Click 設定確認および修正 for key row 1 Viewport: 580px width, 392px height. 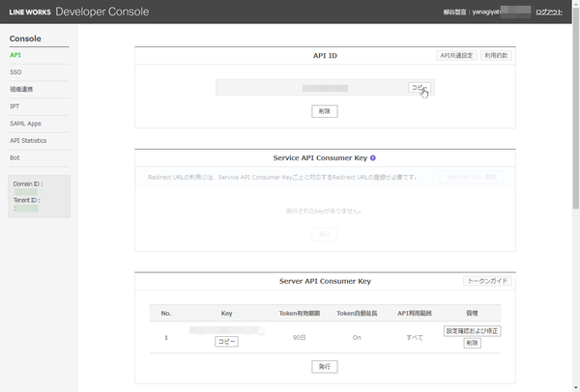(x=472, y=331)
